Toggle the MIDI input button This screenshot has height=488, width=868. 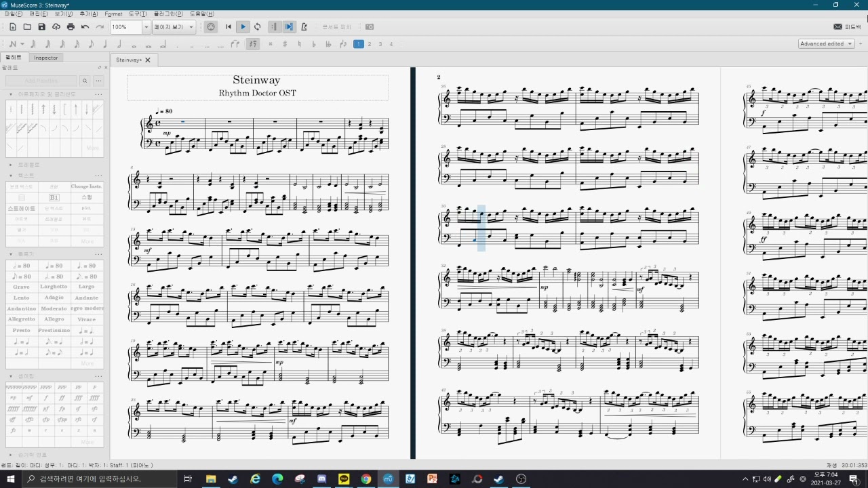pyautogui.click(x=211, y=27)
